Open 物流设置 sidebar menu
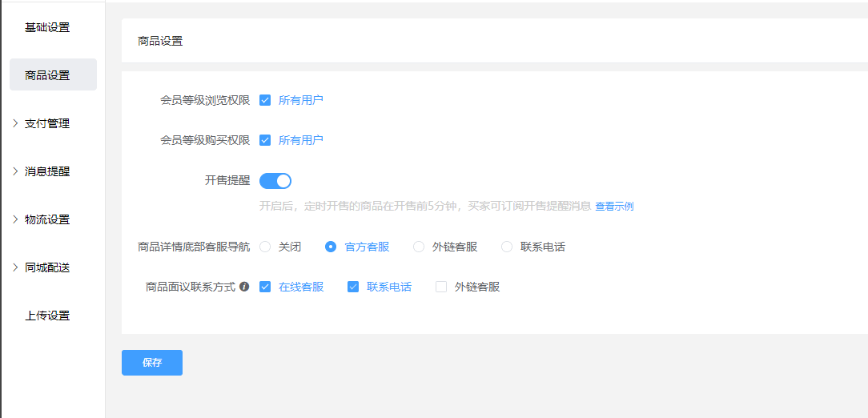This screenshot has height=418, width=868. 47,219
